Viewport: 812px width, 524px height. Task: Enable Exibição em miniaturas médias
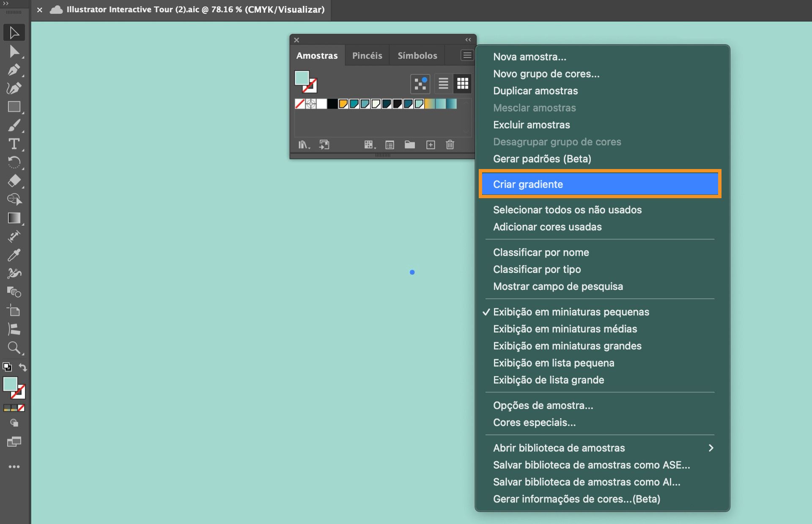[x=565, y=329]
